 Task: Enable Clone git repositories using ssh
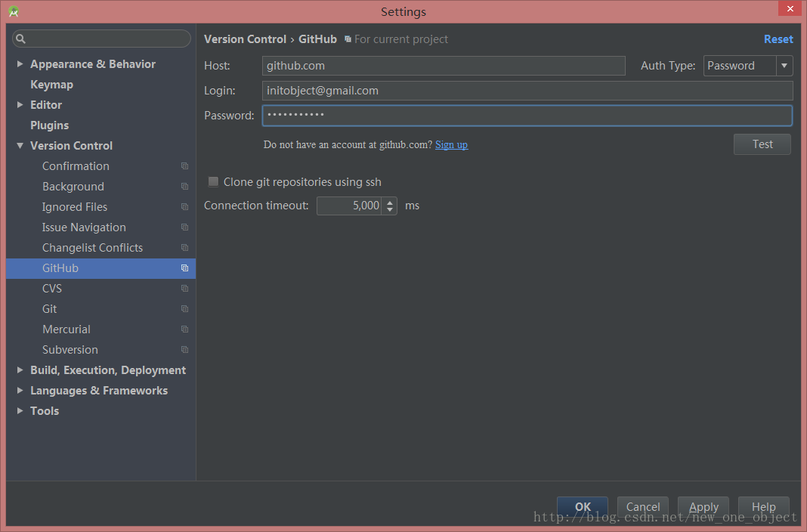[213, 181]
